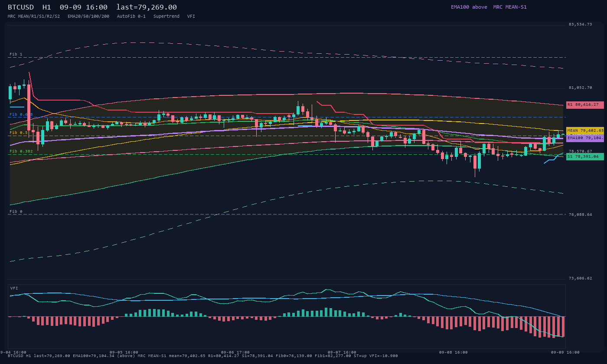Select 'Supertrend' in the indicator legend
This screenshot has width=607, height=364.
166,16
